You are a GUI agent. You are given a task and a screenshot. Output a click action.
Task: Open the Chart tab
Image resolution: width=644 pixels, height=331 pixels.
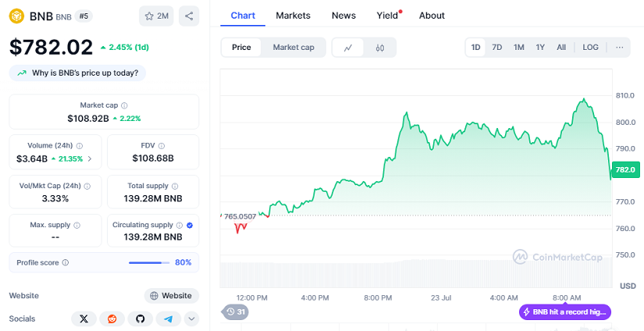click(x=243, y=16)
